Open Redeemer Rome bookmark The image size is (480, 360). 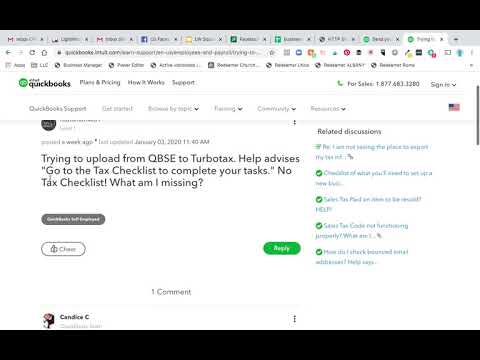(393, 65)
